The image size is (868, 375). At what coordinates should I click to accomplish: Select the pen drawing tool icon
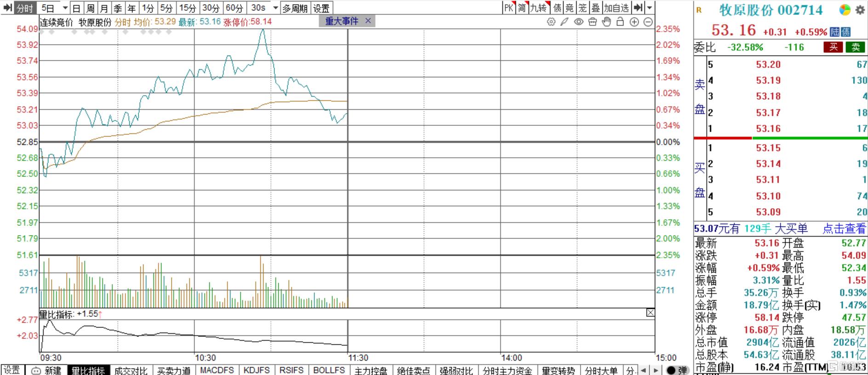[565, 22]
